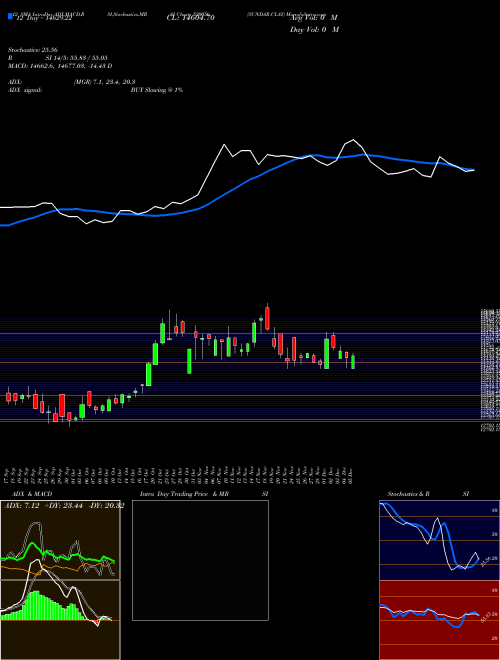Image resolution: width=500 pixels, height=660 pixels.
Task: Click the 'Avg Vol: 0 M' label
Action: [314, 18]
